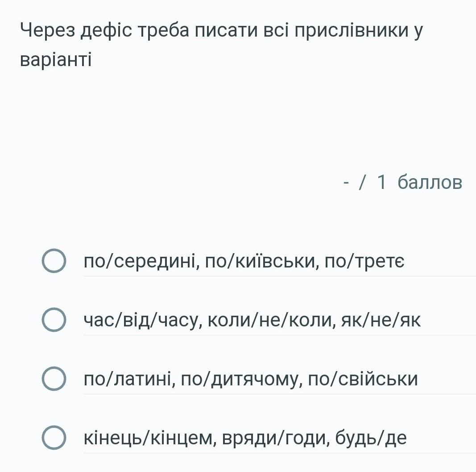Click the word по/латині
The width and height of the screenshot is (476, 472).
pos(129,379)
